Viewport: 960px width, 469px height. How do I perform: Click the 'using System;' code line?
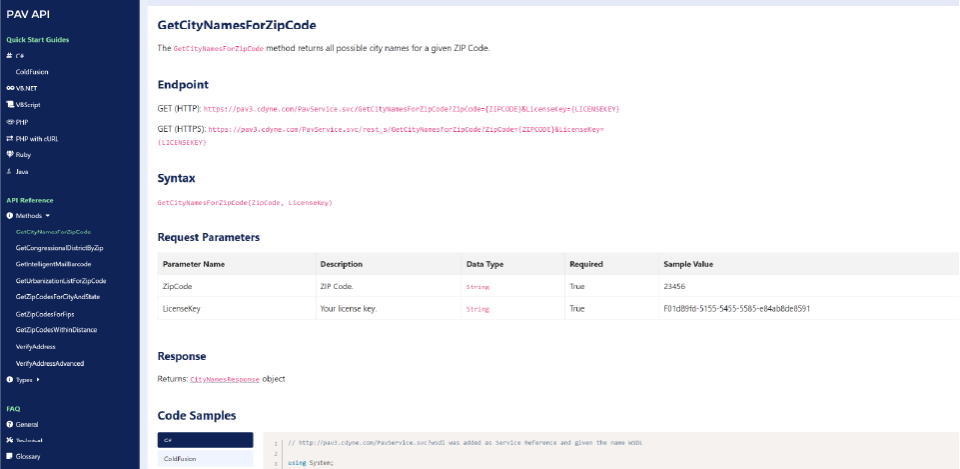pos(311,463)
